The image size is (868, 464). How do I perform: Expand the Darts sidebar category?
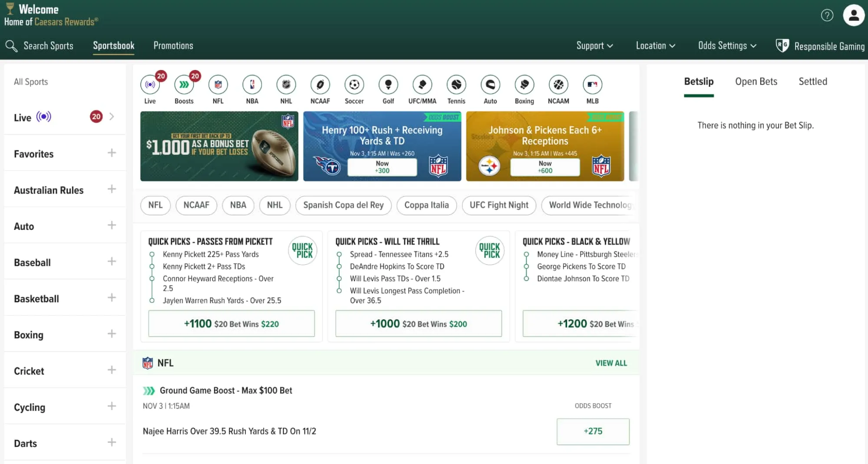[x=112, y=442]
